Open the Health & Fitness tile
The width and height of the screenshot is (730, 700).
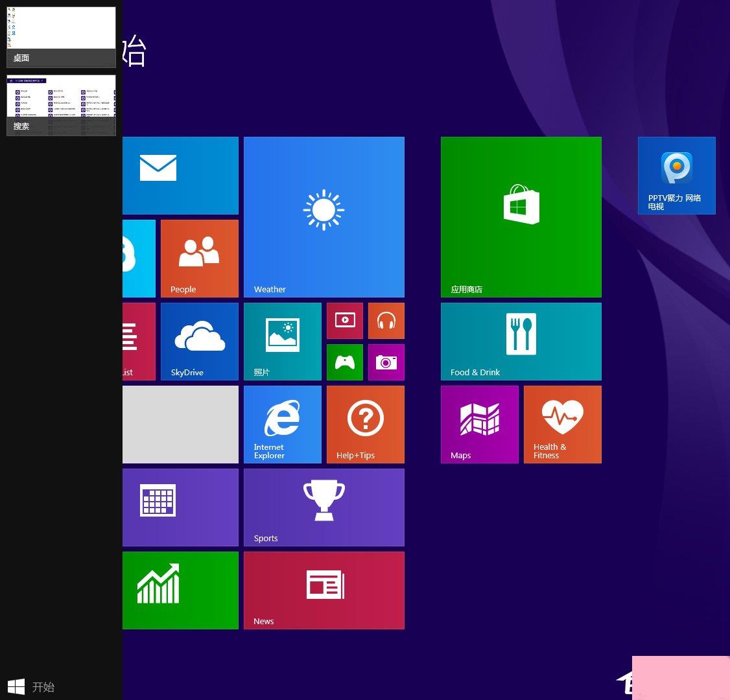tap(562, 425)
